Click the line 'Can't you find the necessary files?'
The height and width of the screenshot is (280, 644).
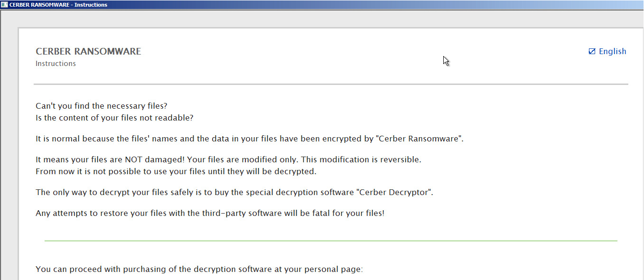pyautogui.click(x=101, y=106)
